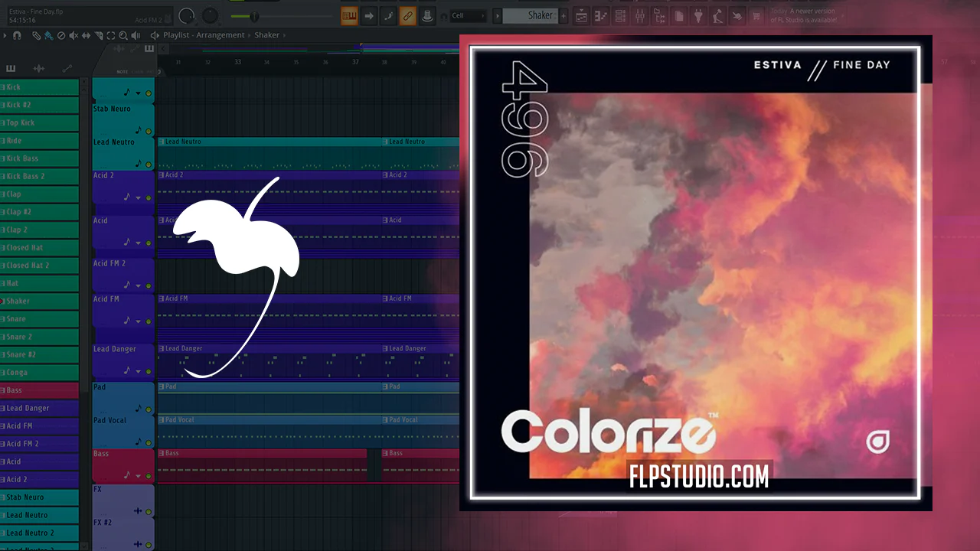980x551 pixels.
Task: Click the orange keyboard icon in top toolbar
Action: [x=350, y=15]
